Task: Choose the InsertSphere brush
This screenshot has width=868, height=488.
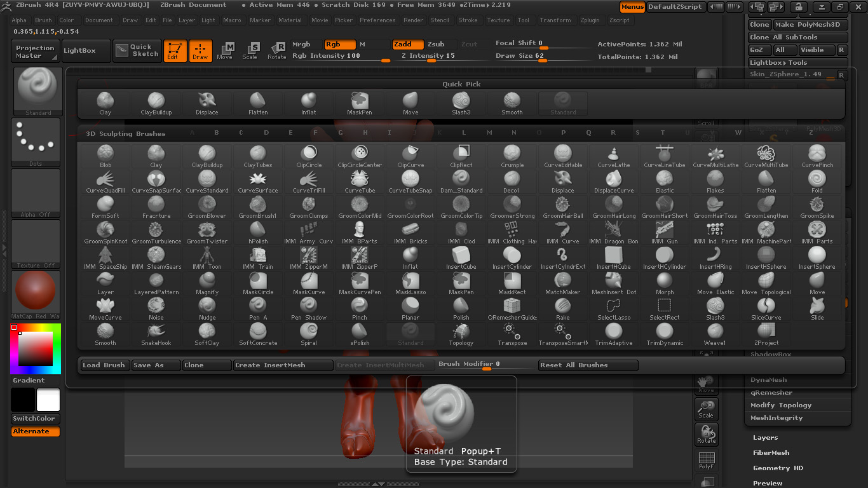Action: tap(817, 258)
